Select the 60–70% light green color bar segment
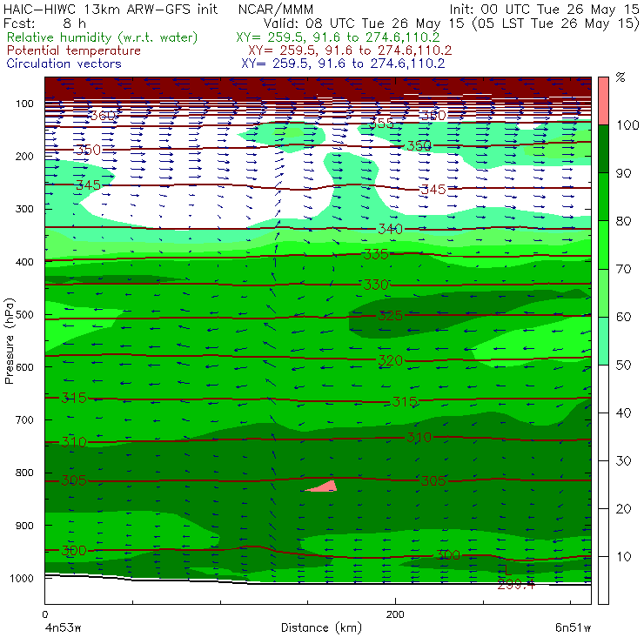 point(603,292)
